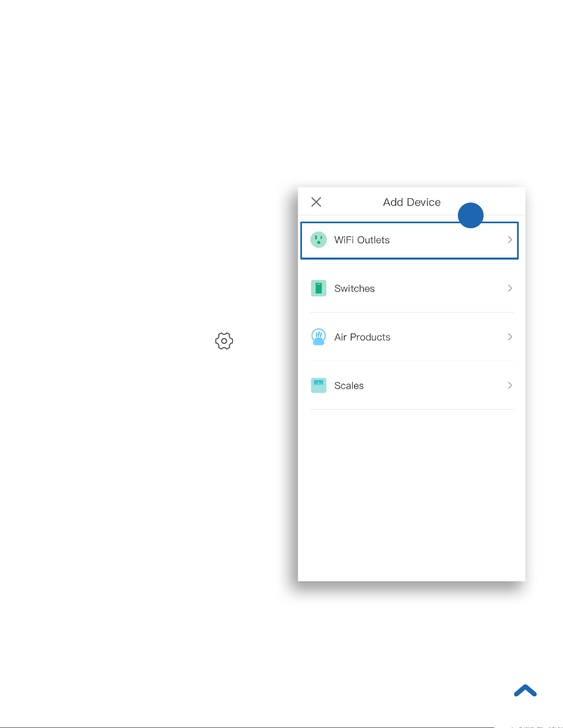Select the Air Products text label

pyautogui.click(x=362, y=337)
